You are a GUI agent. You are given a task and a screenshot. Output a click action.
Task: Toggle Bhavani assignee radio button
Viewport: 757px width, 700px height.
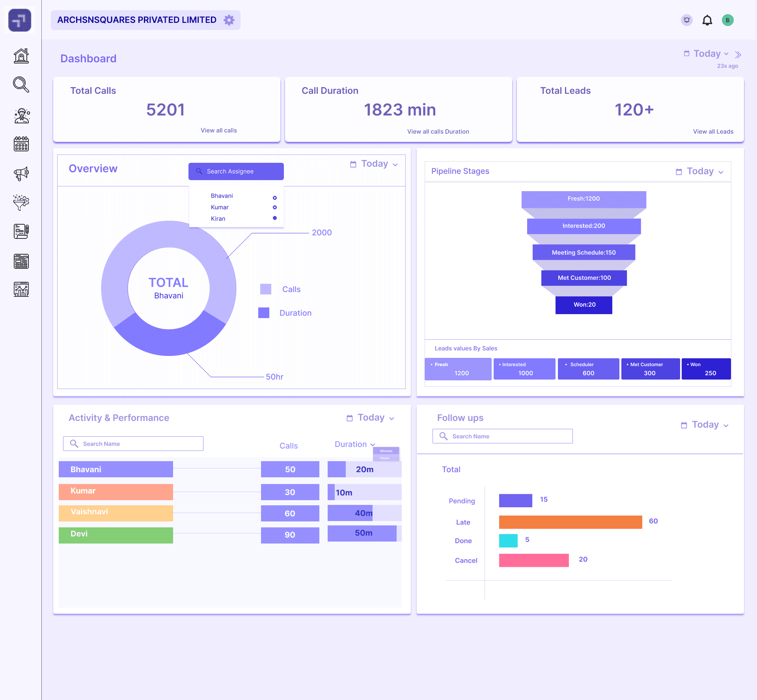274,197
